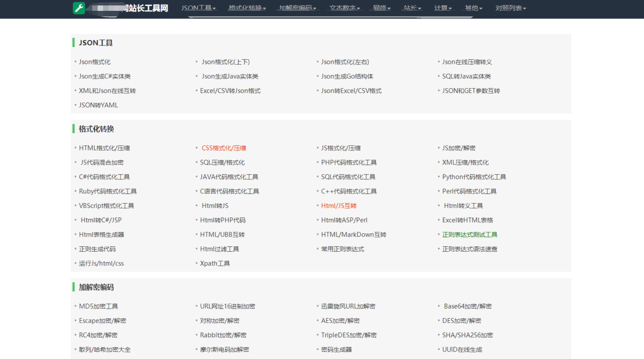Open the 网络 navigation dropdown

click(x=381, y=7)
